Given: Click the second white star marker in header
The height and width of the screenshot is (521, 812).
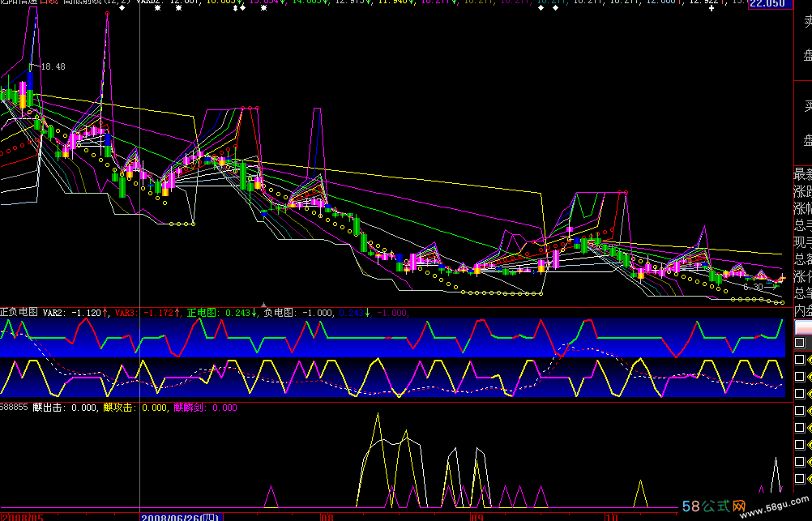Looking at the screenshot, I should [178, 8].
